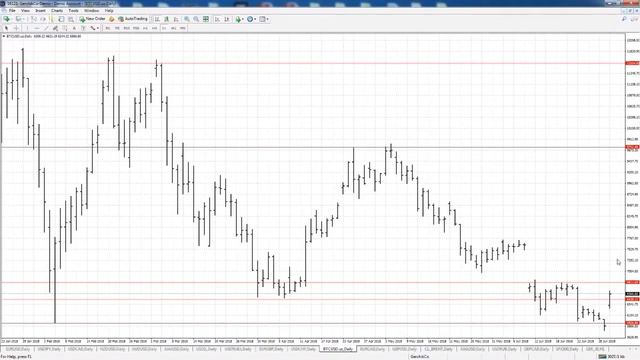This screenshot has width=640, height=360.
Task: Open the Charts menu
Action: (x=57, y=10)
